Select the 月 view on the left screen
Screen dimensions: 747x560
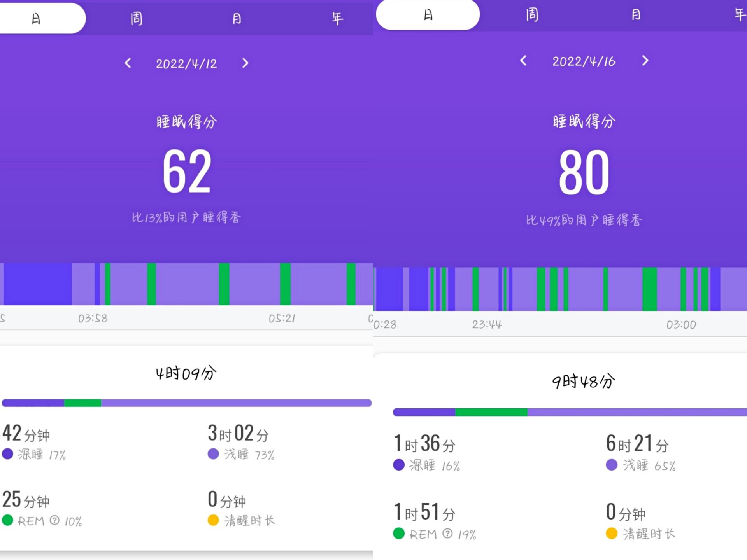237,18
